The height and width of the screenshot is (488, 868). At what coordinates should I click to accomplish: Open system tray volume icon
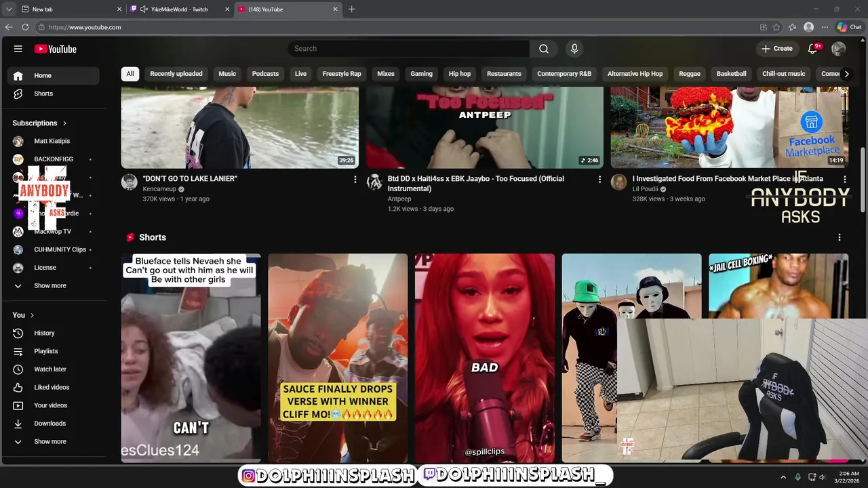point(823,477)
